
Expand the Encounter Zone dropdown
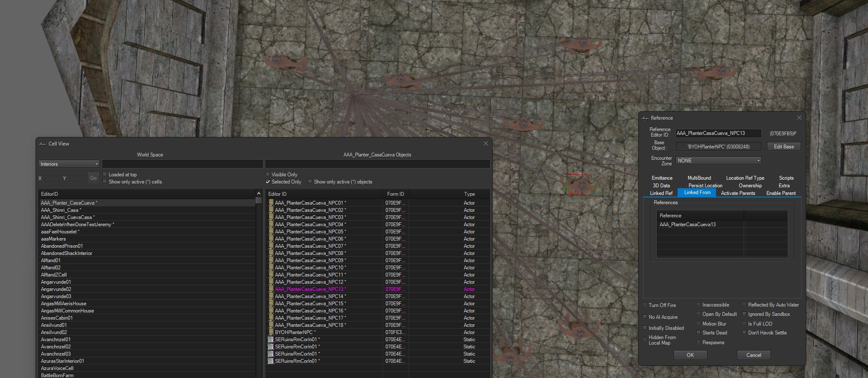coord(718,161)
